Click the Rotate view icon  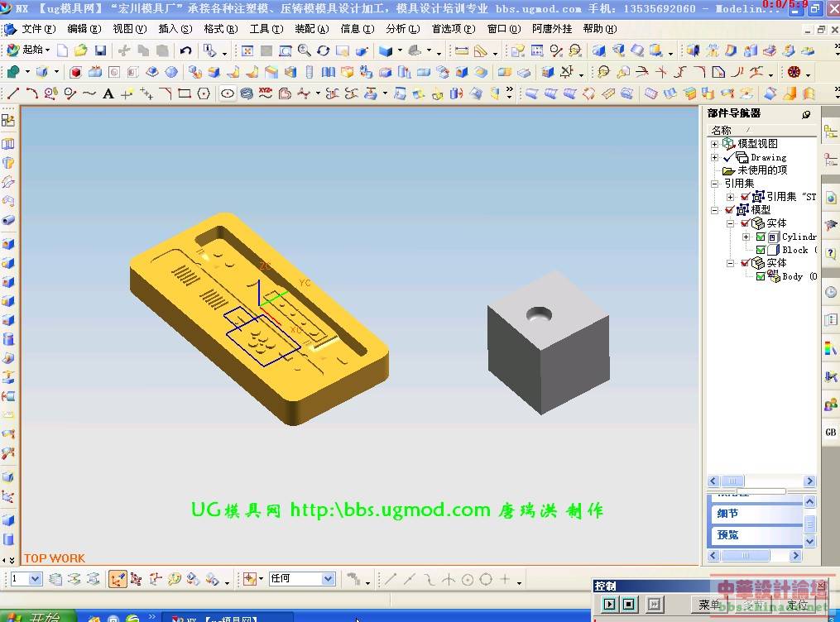(323, 50)
